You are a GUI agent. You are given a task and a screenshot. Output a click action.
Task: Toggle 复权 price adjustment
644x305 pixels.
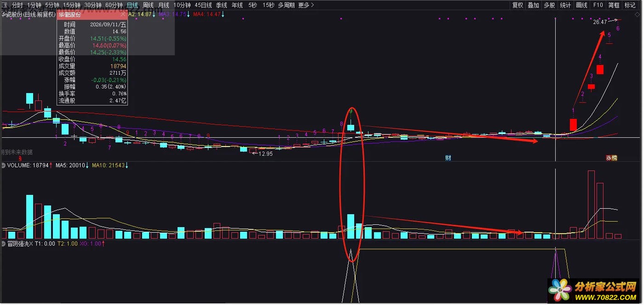(517, 5)
